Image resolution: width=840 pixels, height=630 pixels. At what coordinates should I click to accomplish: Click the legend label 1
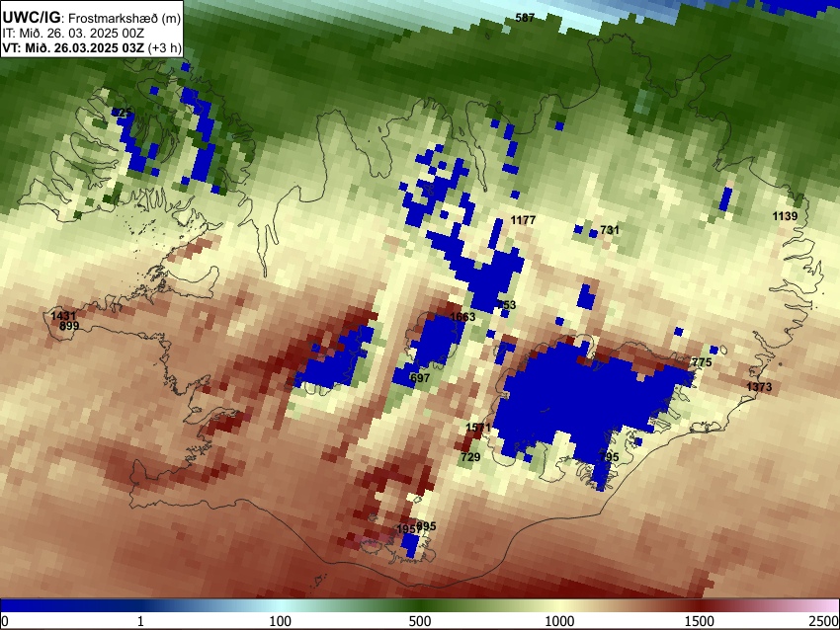click(140, 621)
